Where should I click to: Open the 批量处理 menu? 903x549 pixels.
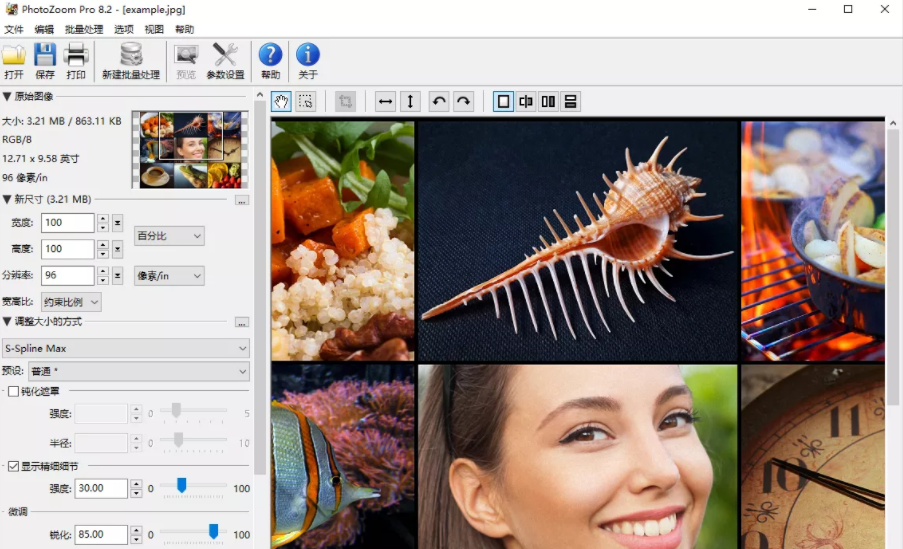click(x=83, y=30)
